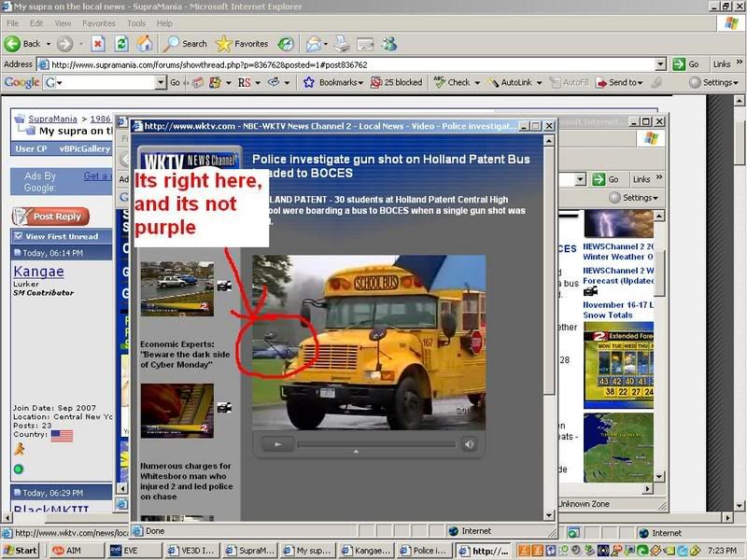Switch to EVE taskbar item
The width and height of the screenshot is (747, 560).
134,551
